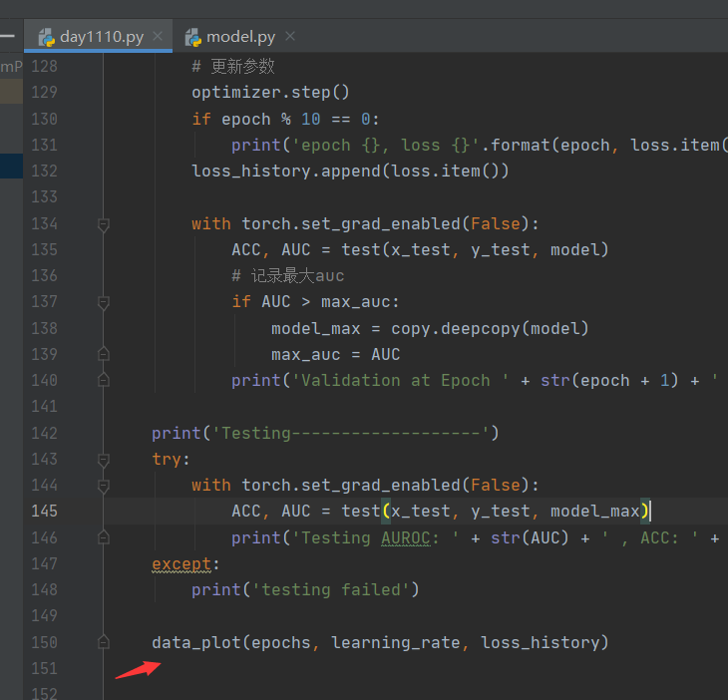Open the model.py editor tab
This screenshot has width=728, height=700.
[x=240, y=36]
